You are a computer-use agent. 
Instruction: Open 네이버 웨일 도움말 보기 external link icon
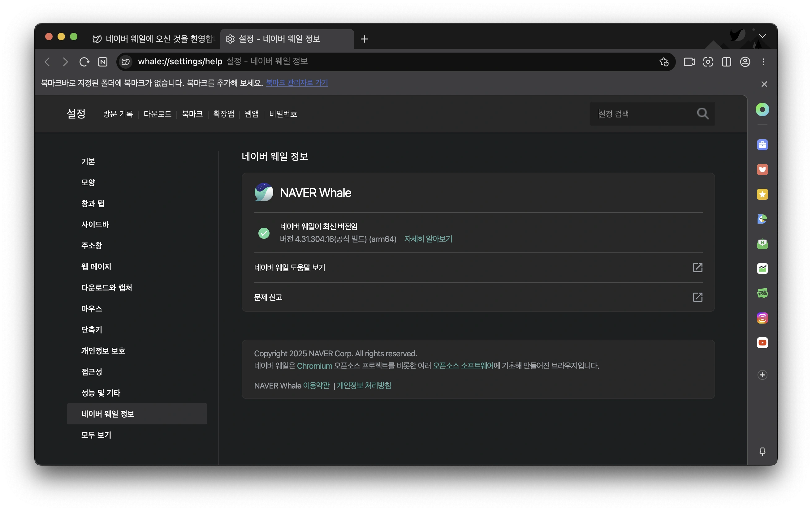[698, 268]
